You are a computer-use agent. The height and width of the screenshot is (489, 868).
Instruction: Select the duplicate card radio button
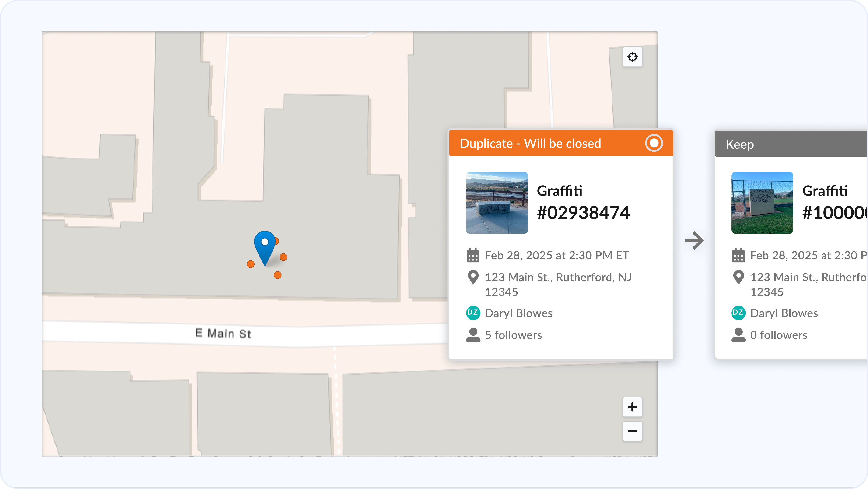click(654, 143)
